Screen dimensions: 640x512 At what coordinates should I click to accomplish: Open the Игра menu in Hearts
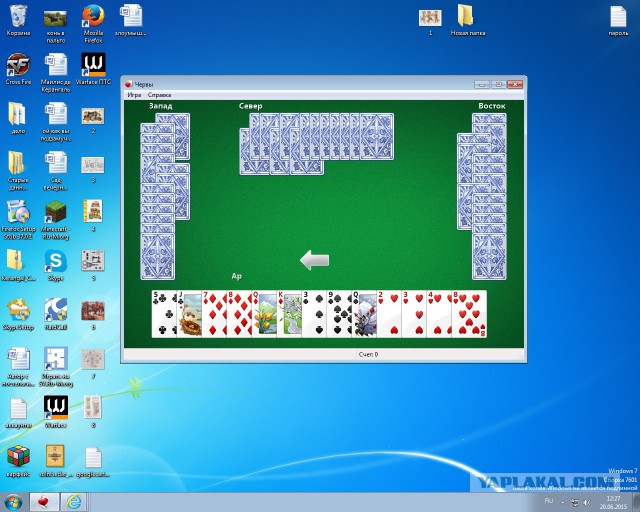tap(134, 95)
